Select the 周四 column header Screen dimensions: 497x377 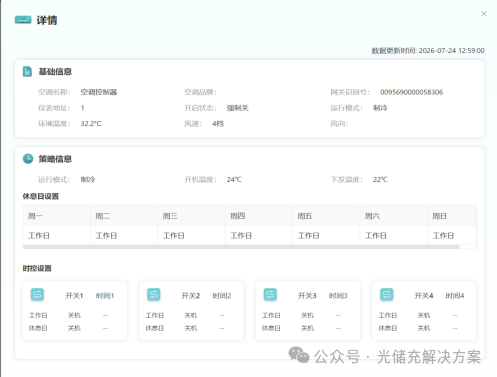tap(259, 216)
